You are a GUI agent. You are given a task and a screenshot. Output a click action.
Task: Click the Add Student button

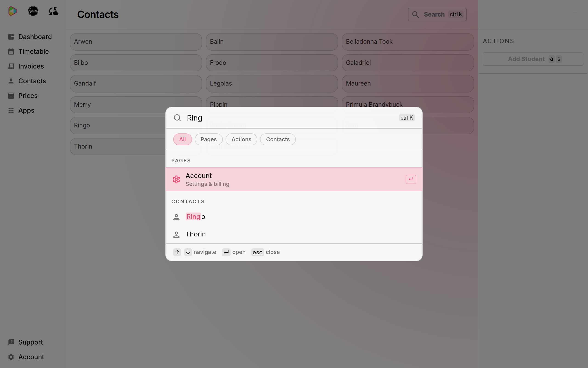(533, 59)
